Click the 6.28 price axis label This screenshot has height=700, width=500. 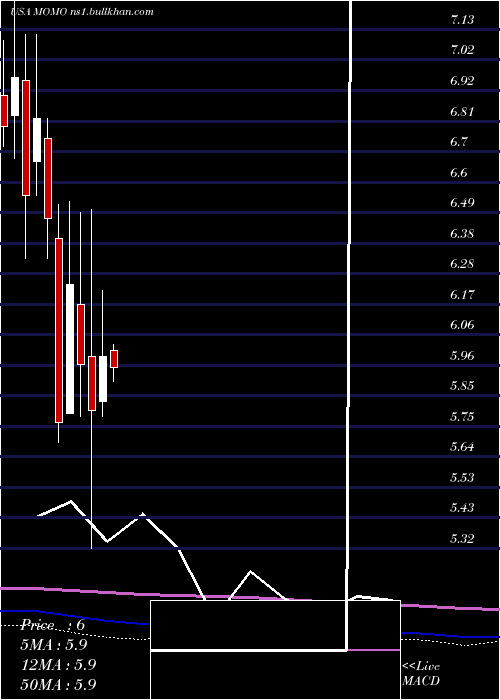[x=462, y=264]
